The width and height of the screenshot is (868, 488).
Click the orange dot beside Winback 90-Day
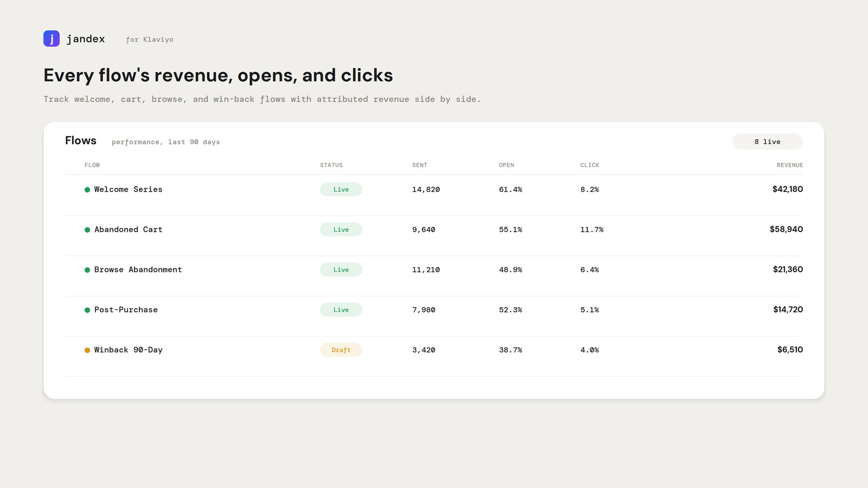tap(87, 350)
